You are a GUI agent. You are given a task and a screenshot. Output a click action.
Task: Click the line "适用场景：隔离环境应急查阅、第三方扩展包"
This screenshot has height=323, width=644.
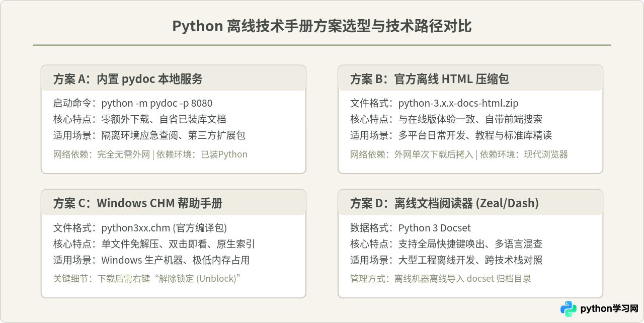pos(149,135)
